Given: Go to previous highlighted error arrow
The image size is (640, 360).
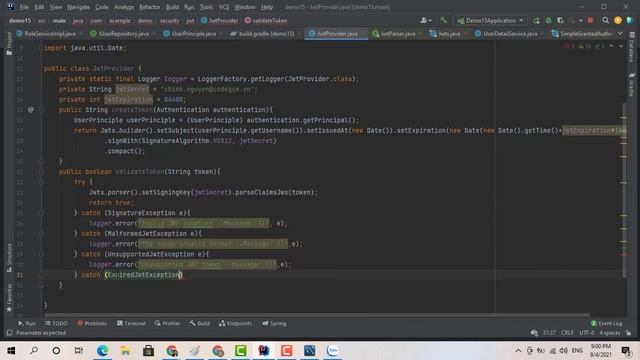Looking at the screenshot, I should click(x=611, y=47).
